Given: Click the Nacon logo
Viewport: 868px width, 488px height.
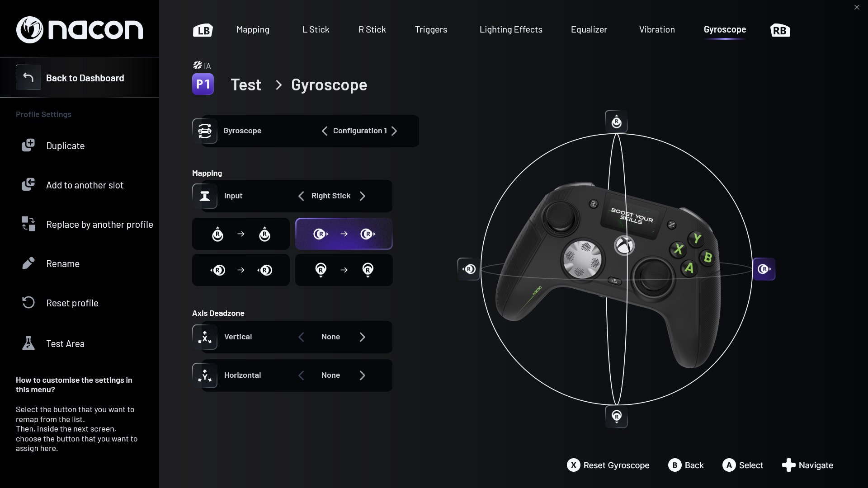Looking at the screenshot, I should (79, 29).
